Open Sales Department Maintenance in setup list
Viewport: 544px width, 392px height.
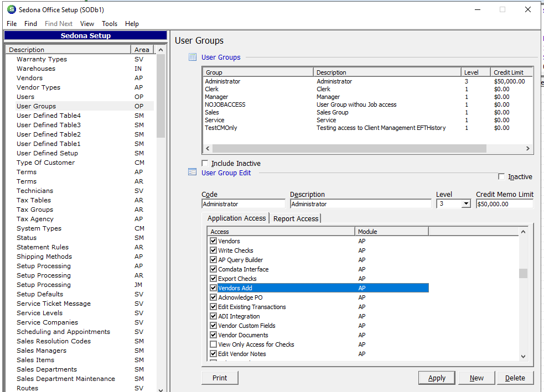(x=65, y=379)
